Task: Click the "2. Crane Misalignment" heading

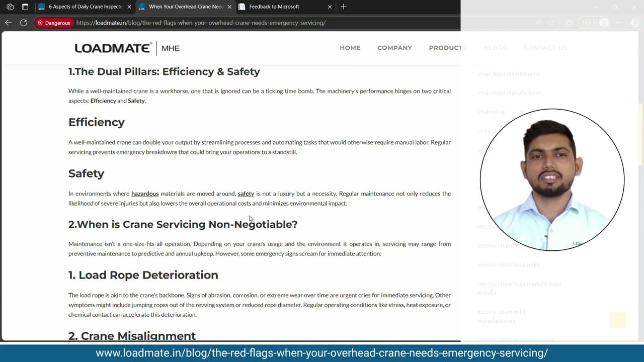Action: tap(132, 336)
